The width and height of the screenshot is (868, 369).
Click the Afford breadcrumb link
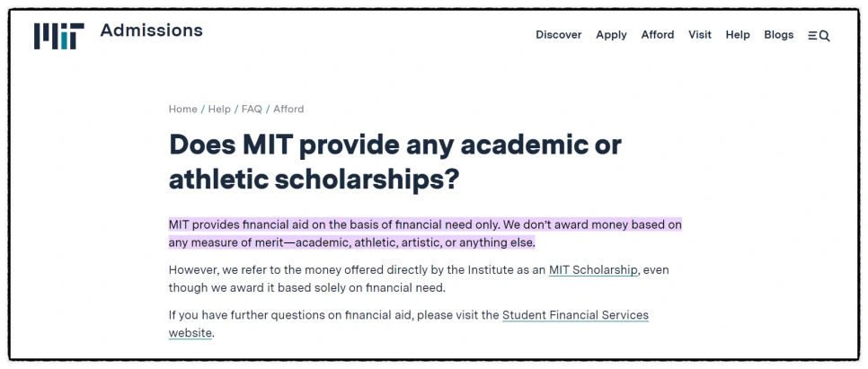[x=288, y=109]
